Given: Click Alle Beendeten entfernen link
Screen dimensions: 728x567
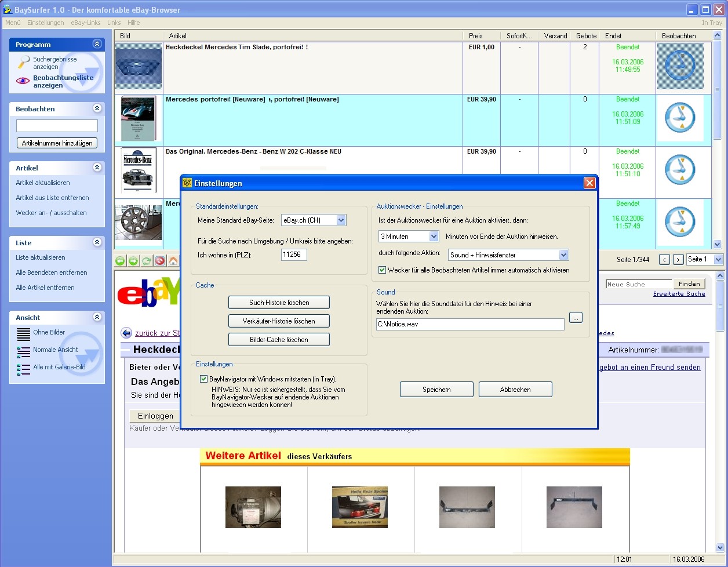Looking at the screenshot, I should [52, 272].
